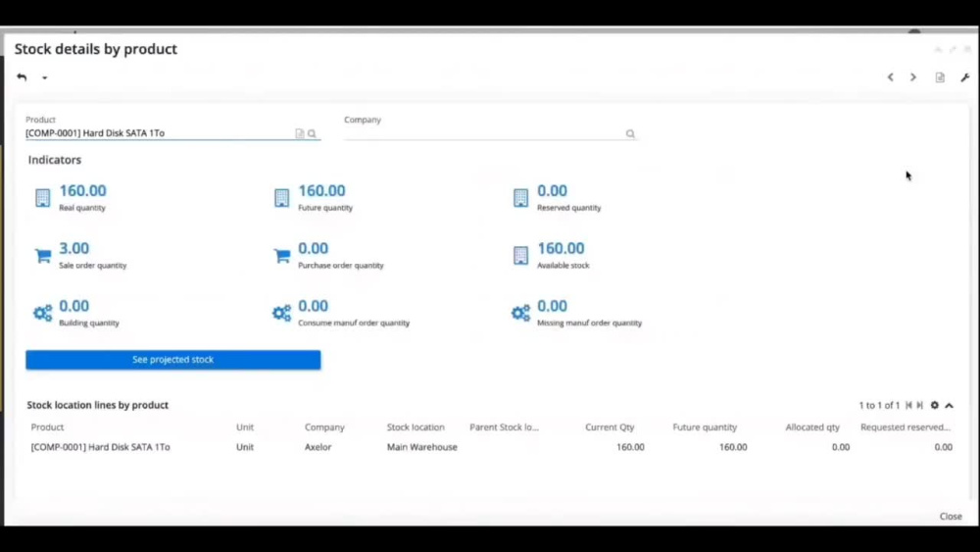Click the Sale order quantity cart icon
This screenshot has width=980, height=552.
pyautogui.click(x=42, y=256)
